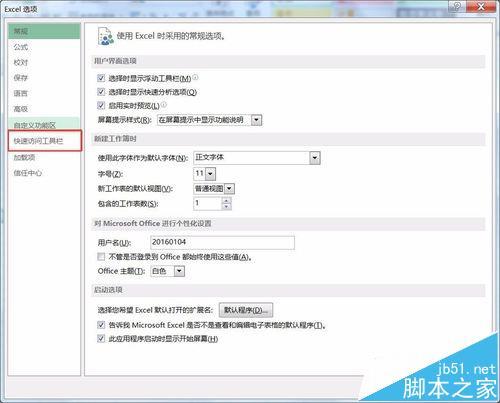
Task: Increase sheet count with up spinner arrow
Action: (x=226, y=201)
